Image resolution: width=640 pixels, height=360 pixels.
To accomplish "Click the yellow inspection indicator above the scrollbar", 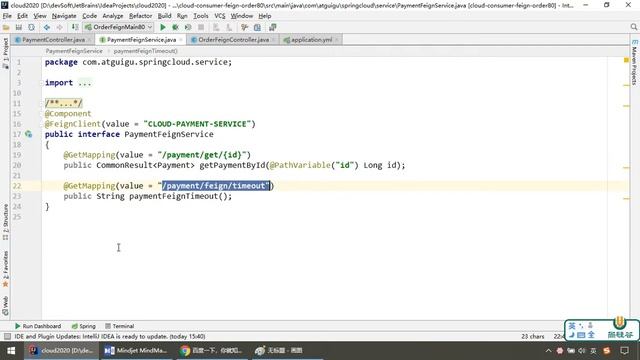I will click(626, 60).
